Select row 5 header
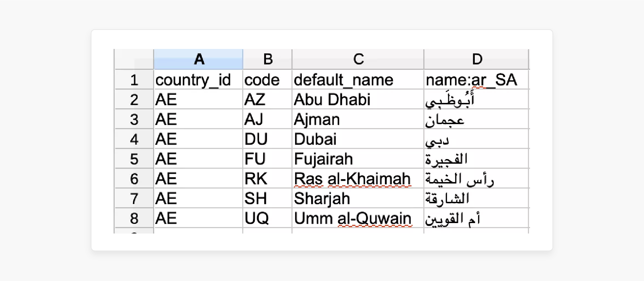This screenshot has width=644, height=281. (134, 159)
